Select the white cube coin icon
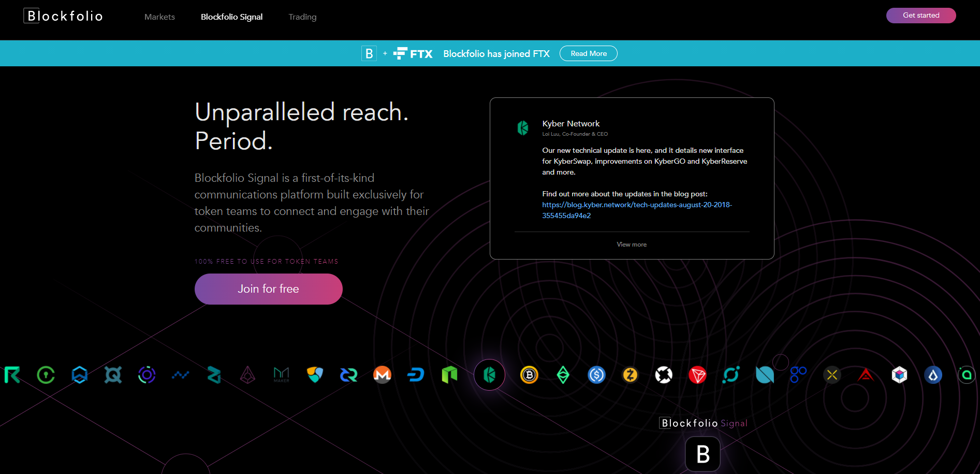Image resolution: width=980 pixels, height=474 pixels. (x=899, y=375)
